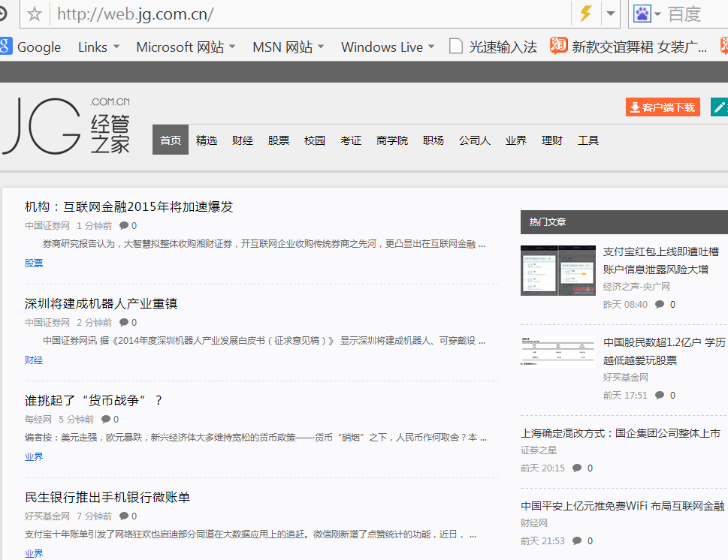Click source 证券之星 text
The width and height of the screenshot is (728, 560).
coord(539,450)
